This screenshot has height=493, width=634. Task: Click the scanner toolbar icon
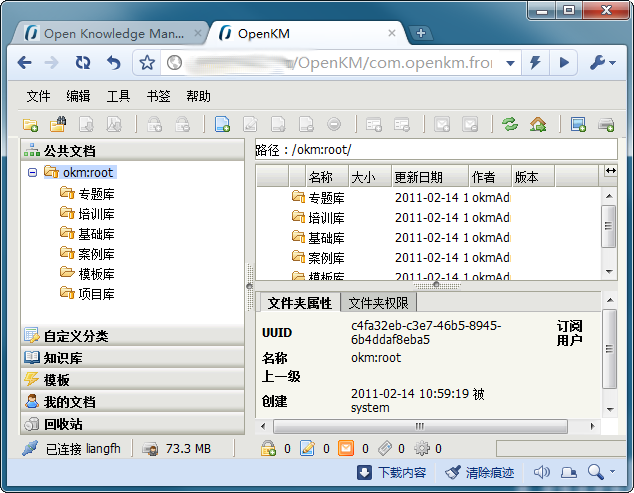(606, 125)
